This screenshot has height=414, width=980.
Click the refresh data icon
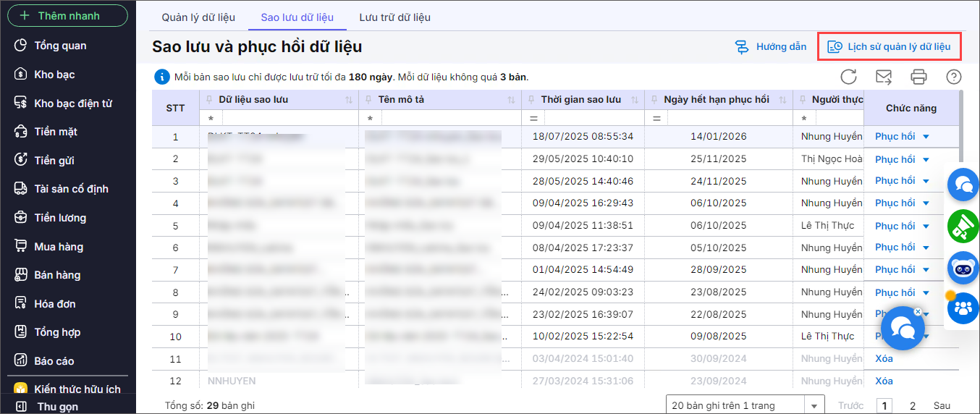coord(849,77)
